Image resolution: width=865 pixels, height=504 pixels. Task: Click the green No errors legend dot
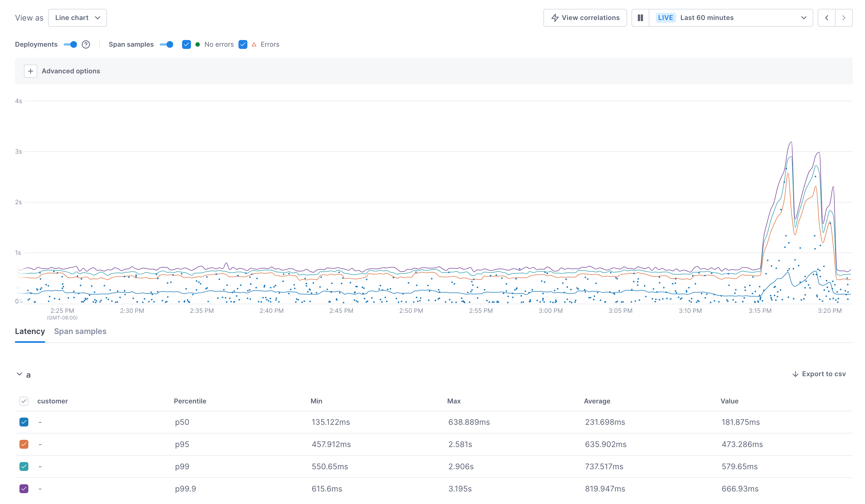point(198,45)
